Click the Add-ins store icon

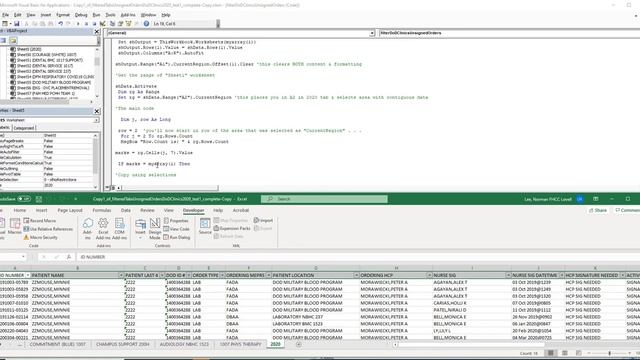[87, 229]
